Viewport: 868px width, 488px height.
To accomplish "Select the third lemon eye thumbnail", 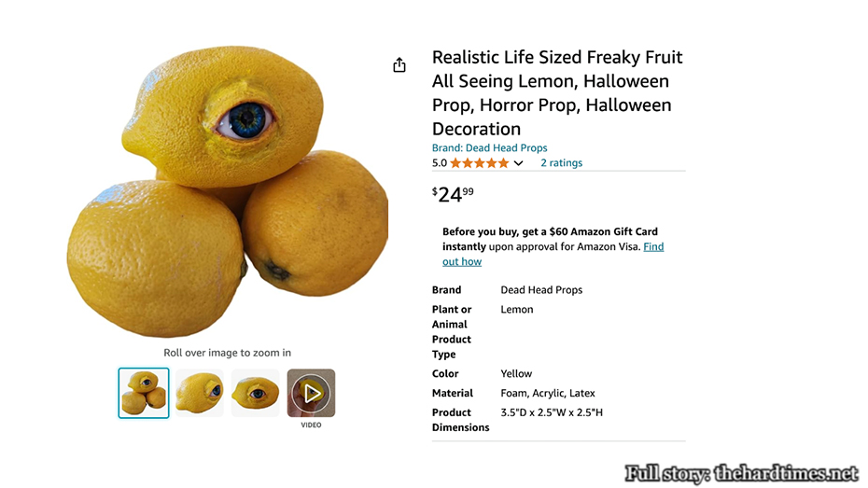I will (255, 393).
